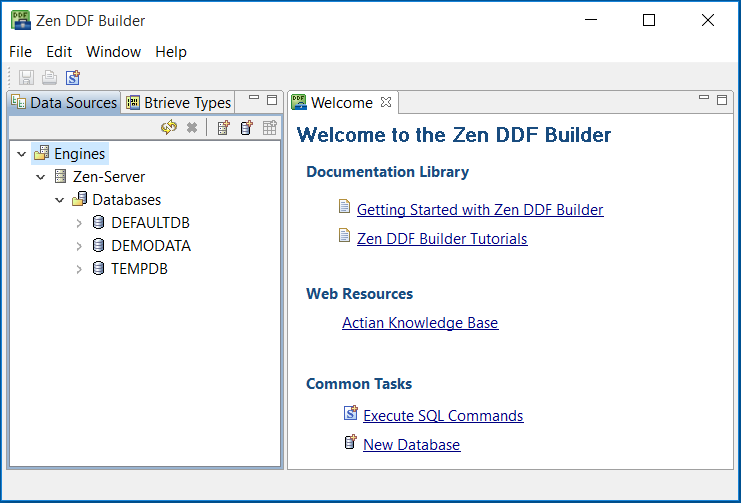
Task: Click the Execute SQL Commands icon in Common Tasks
Action: [x=351, y=413]
